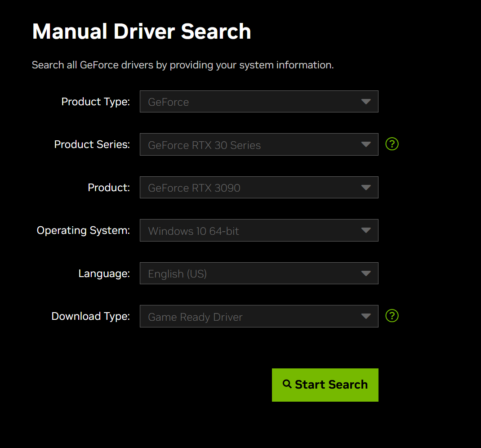Open help for Product Series
481x448 pixels.
point(392,144)
